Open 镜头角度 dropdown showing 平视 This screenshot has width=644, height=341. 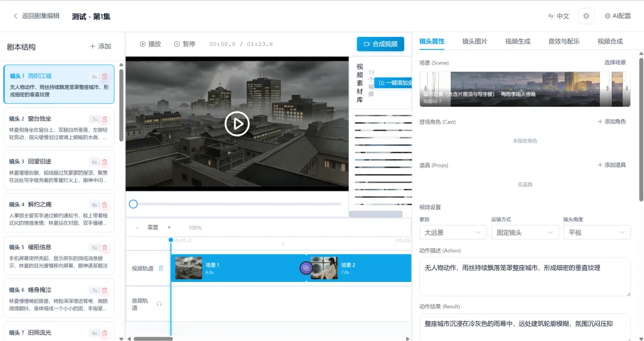point(597,232)
